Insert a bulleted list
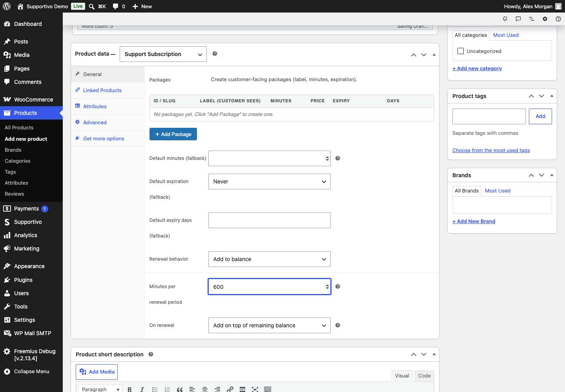The width and height of the screenshot is (565, 392). coord(155,389)
